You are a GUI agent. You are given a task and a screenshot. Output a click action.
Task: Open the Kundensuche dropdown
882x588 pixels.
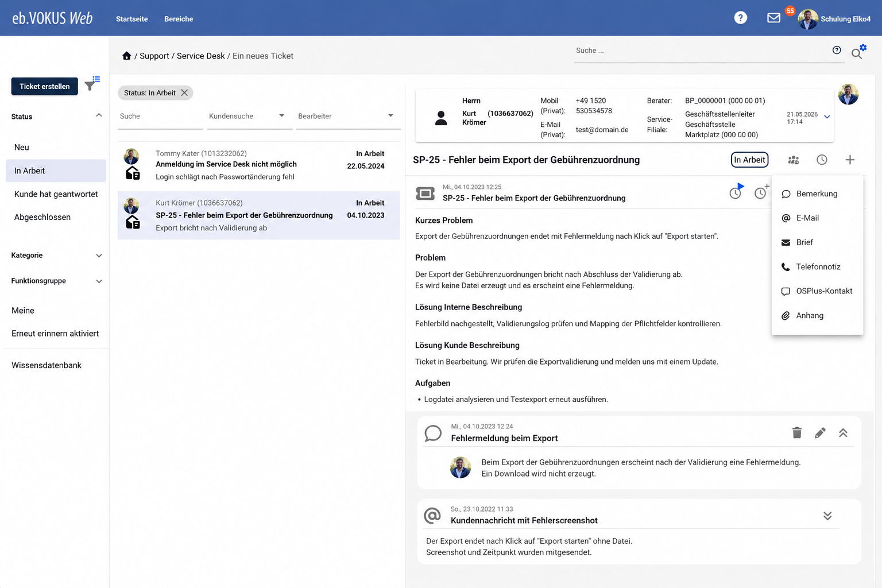tap(249, 116)
